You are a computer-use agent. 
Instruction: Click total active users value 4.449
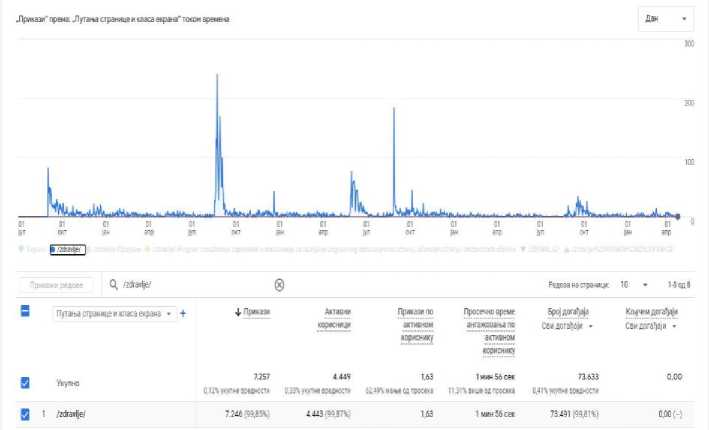[x=342, y=377]
